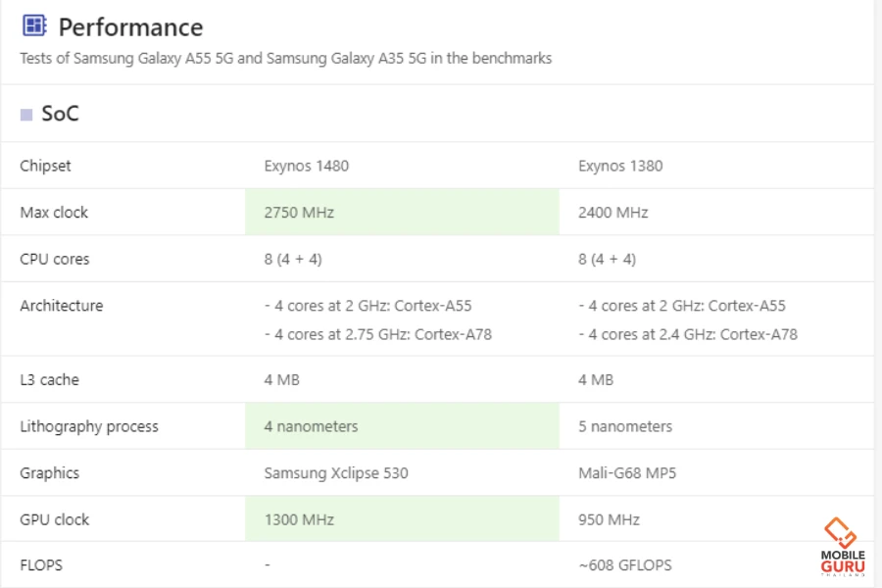Click the square bullet beside SoC
The height and width of the screenshot is (588, 882).
26,115
